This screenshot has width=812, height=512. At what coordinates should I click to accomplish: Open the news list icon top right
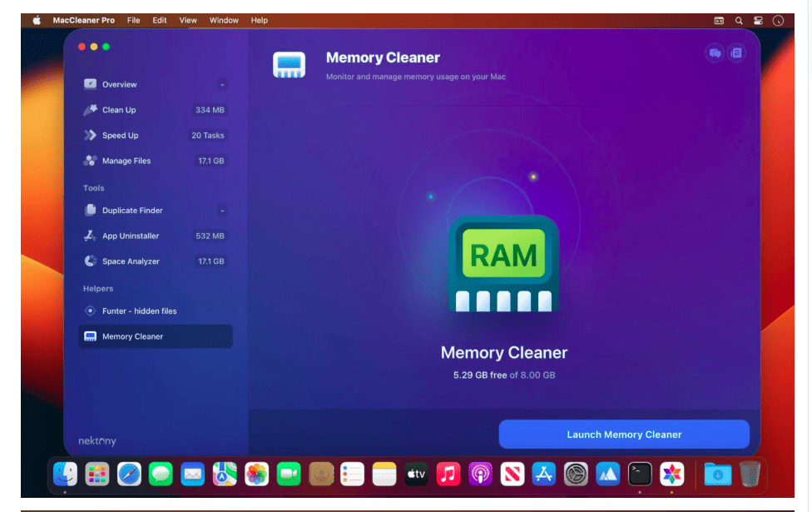pyautogui.click(x=736, y=52)
